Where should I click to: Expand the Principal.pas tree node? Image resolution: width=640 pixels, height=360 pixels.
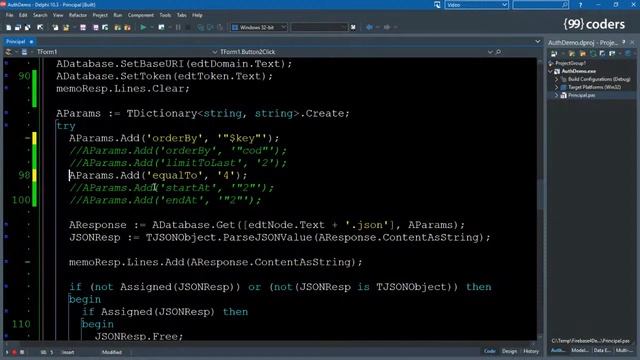(556, 96)
